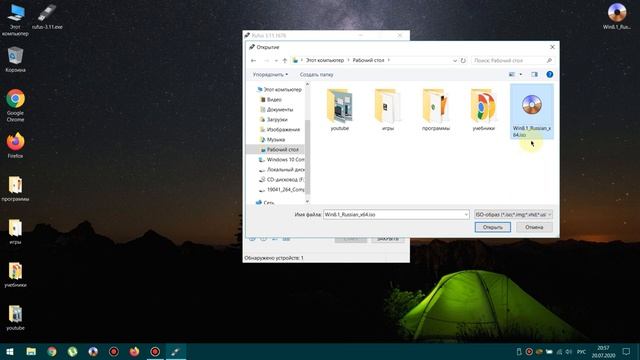Select the игры folder in file list
The image size is (640, 360).
pyautogui.click(x=388, y=109)
